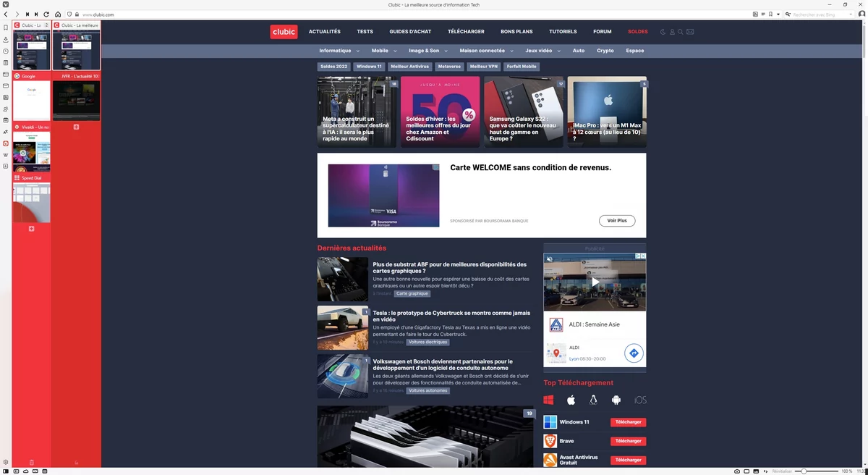This screenshot has width=868, height=475.
Task: Open the Contacts side panel
Action: click(x=6, y=109)
